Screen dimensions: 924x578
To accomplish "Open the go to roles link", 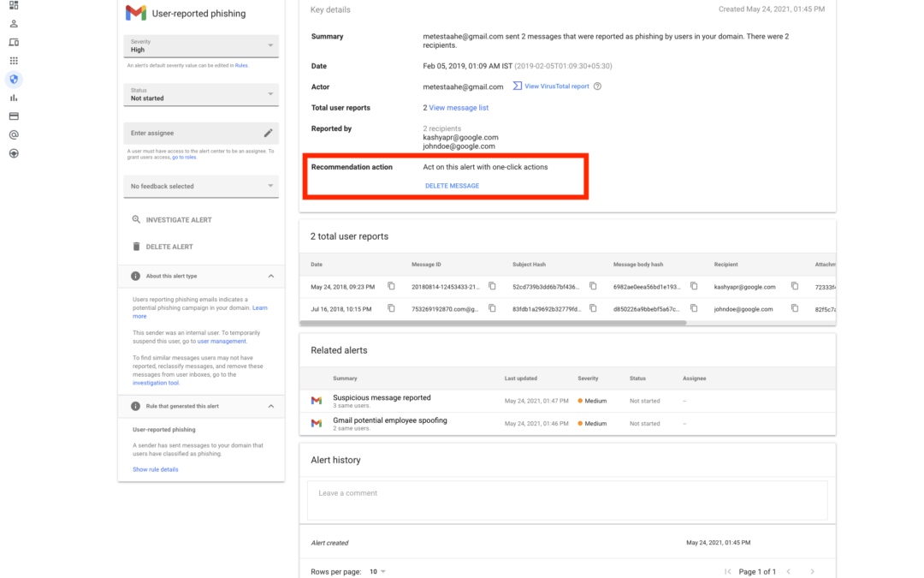I will click(x=184, y=158).
